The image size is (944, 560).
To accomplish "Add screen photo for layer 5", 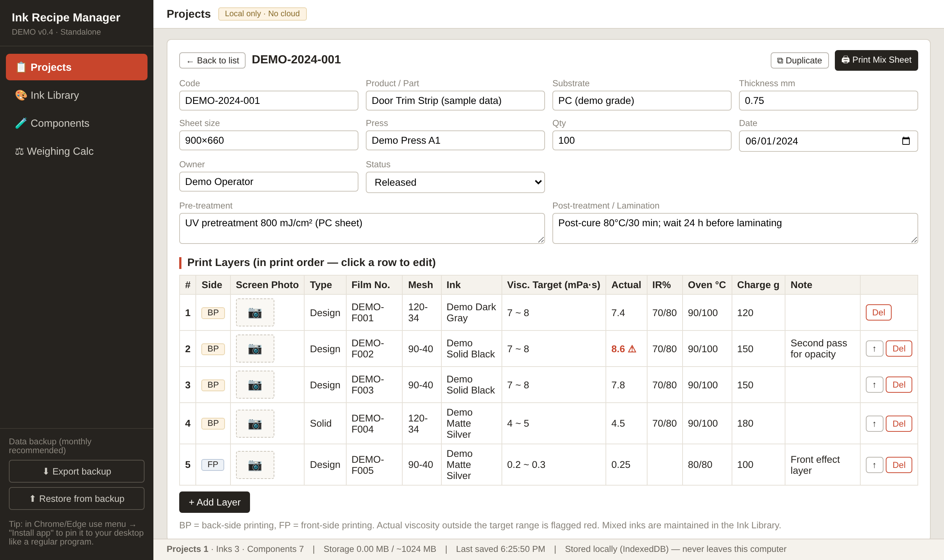I will [x=255, y=465].
